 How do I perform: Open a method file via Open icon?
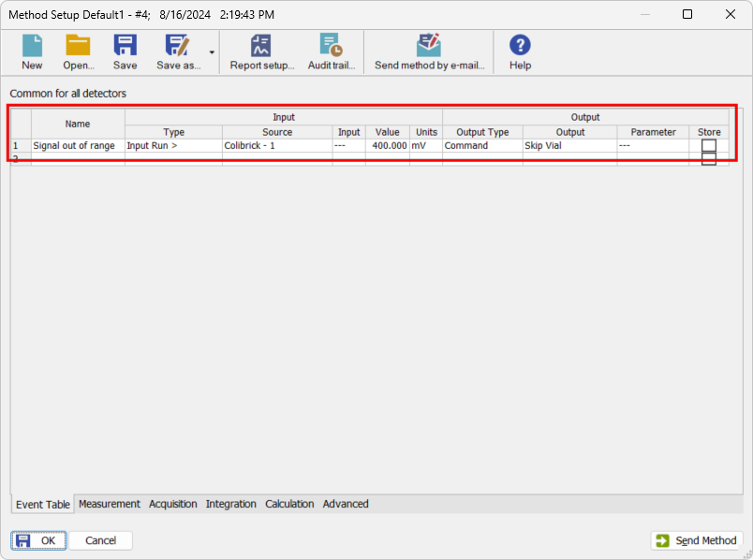coord(79,52)
